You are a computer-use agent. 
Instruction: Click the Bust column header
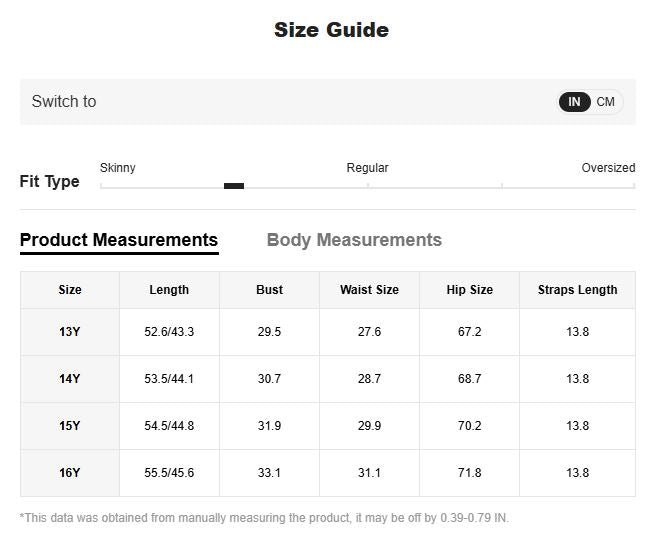click(x=269, y=290)
